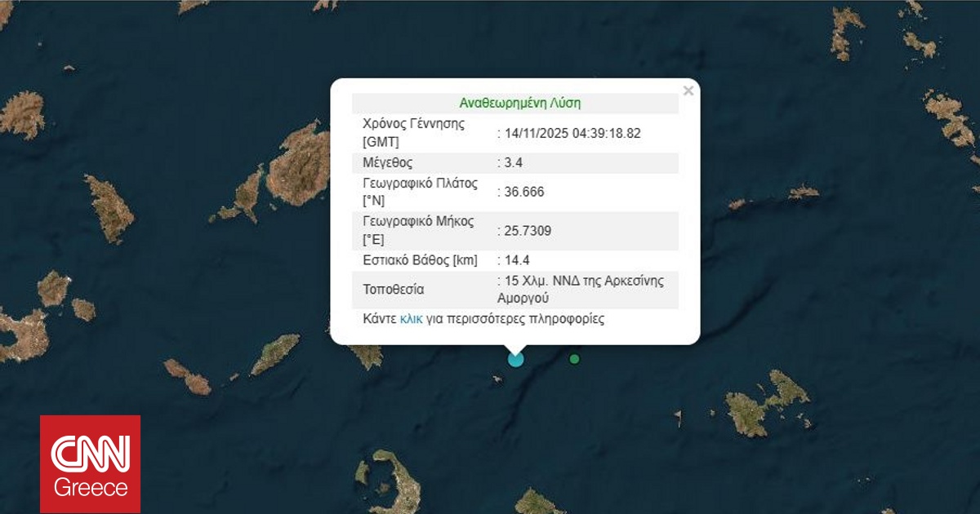Viewport: 980px width, 514px height.
Task: Select the latitude value 36.666
Action: coord(523,192)
